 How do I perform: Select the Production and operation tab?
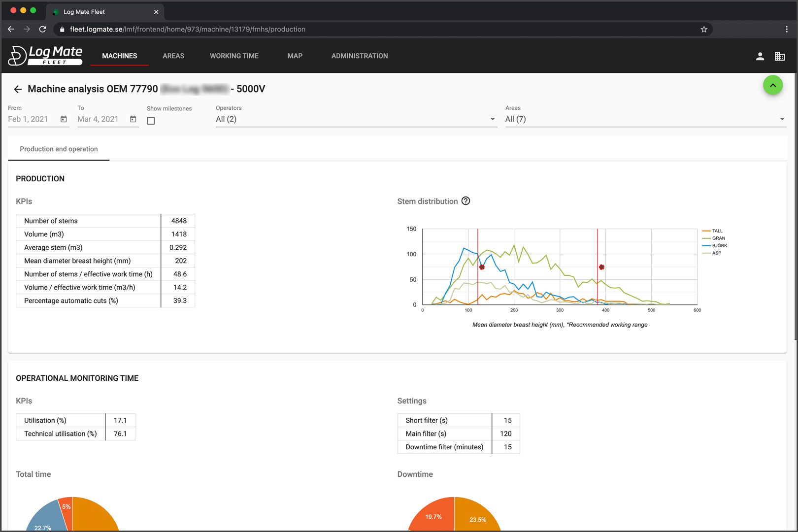[59, 149]
